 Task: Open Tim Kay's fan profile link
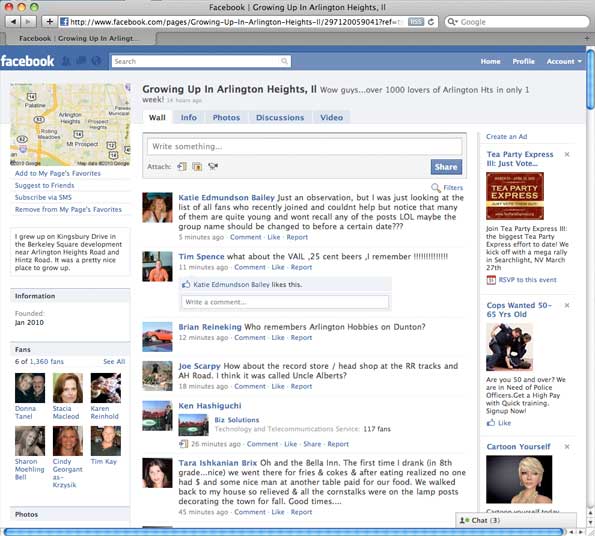click(104, 462)
